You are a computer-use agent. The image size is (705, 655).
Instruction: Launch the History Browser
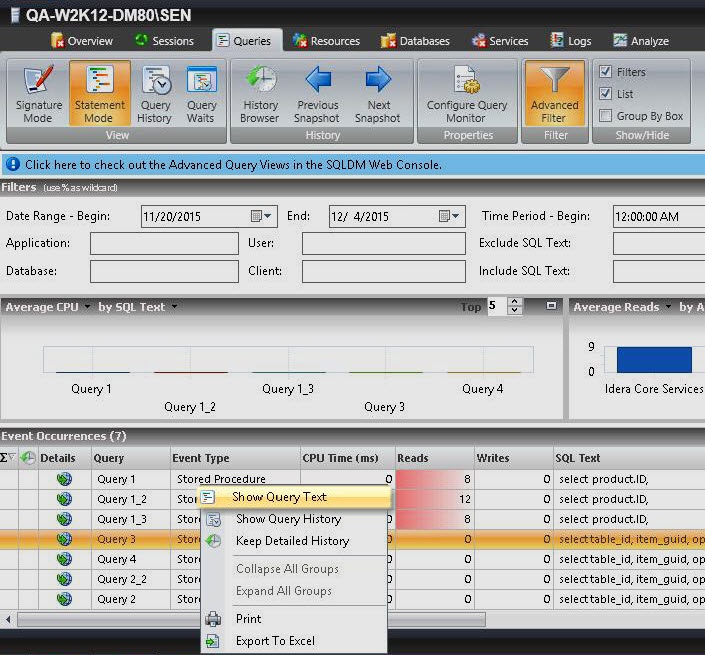pos(260,93)
